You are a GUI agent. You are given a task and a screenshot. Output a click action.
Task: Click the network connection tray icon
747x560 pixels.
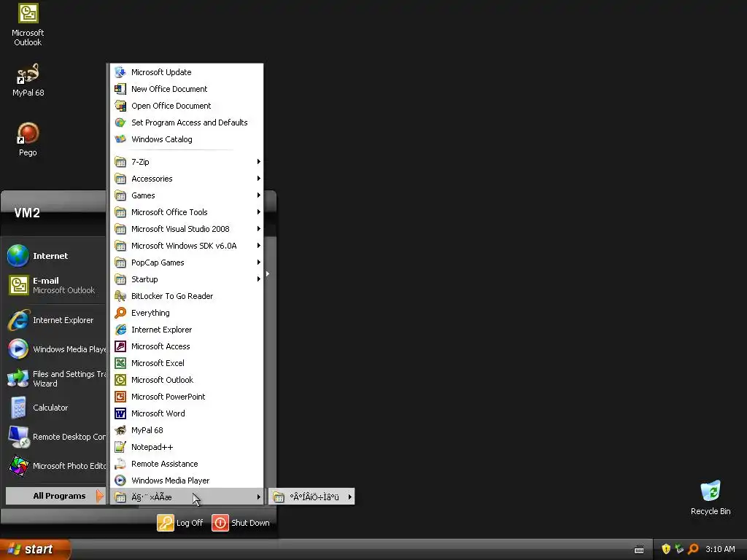point(679,549)
